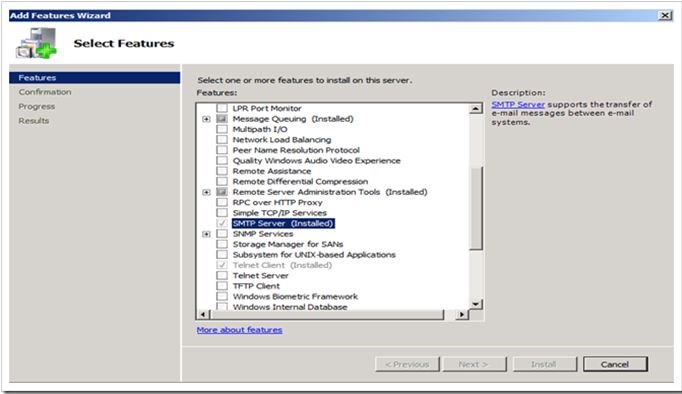Click the Next button
The width and height of the screenshot is (682, 394).
474,364
